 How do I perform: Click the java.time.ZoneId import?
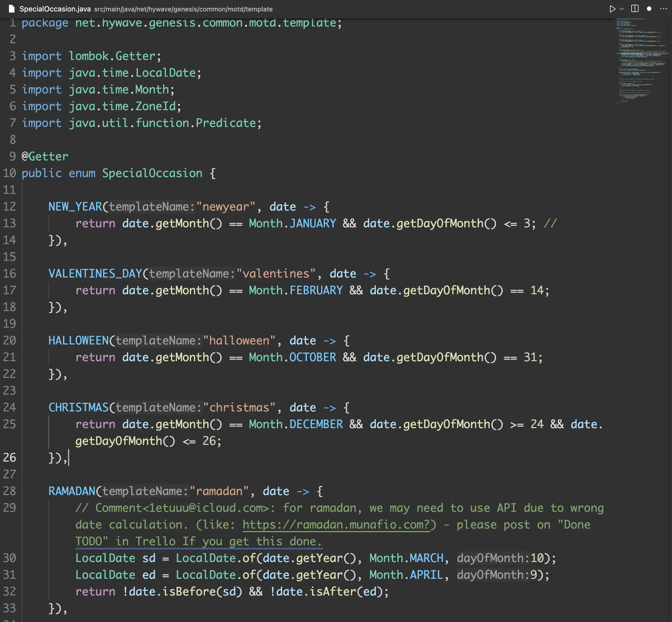122,106
